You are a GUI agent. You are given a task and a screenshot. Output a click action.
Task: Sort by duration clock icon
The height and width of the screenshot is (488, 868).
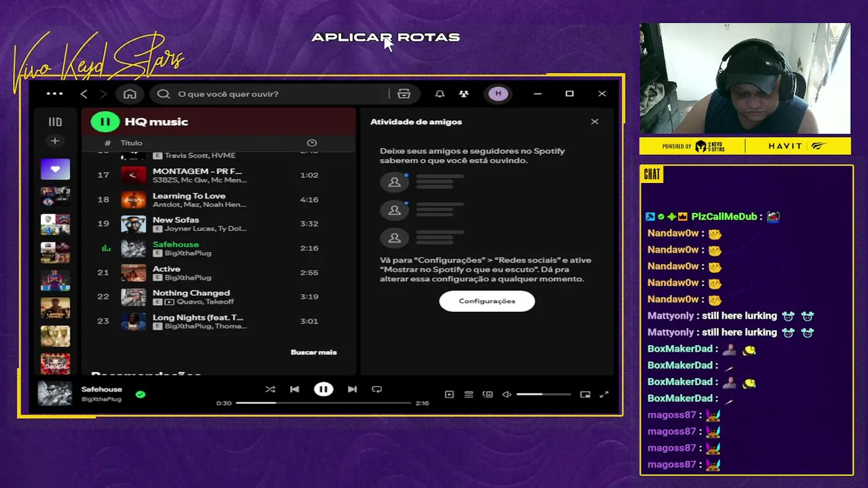[312, 143]
